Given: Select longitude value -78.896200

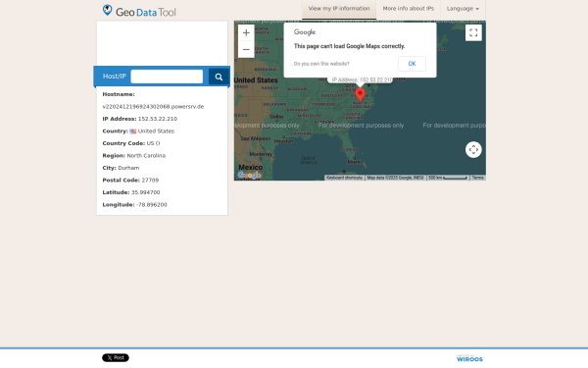Looking at the screenshot, I should 152,205.
